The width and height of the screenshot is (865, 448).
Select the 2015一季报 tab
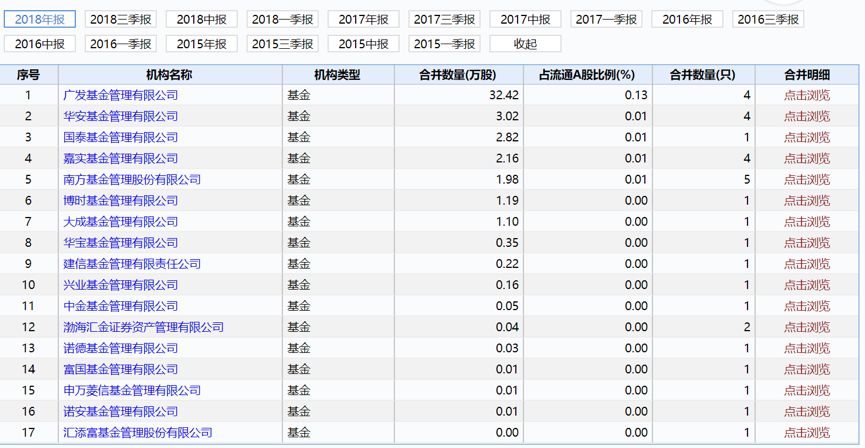(444, 44)
